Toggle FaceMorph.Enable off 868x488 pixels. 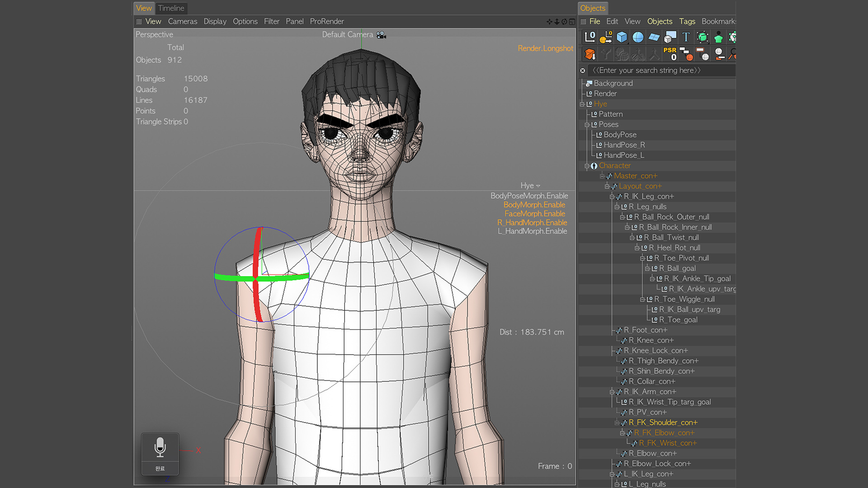coord(534,213)
